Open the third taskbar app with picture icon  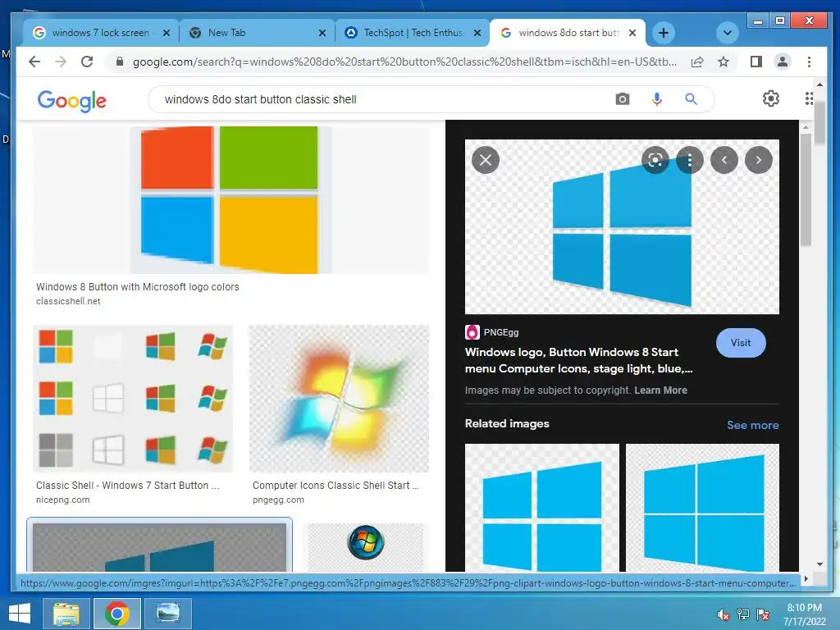(167, 614)
